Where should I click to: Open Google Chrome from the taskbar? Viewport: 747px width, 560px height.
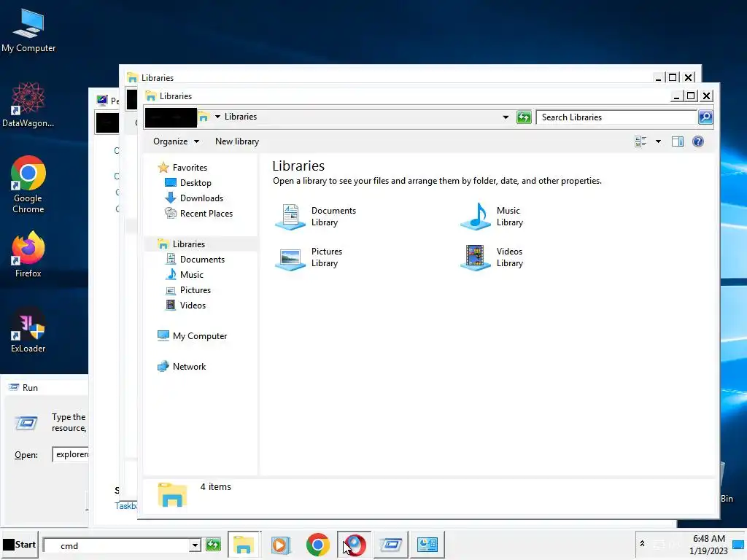pyautogui.click(x=318, y=545)
